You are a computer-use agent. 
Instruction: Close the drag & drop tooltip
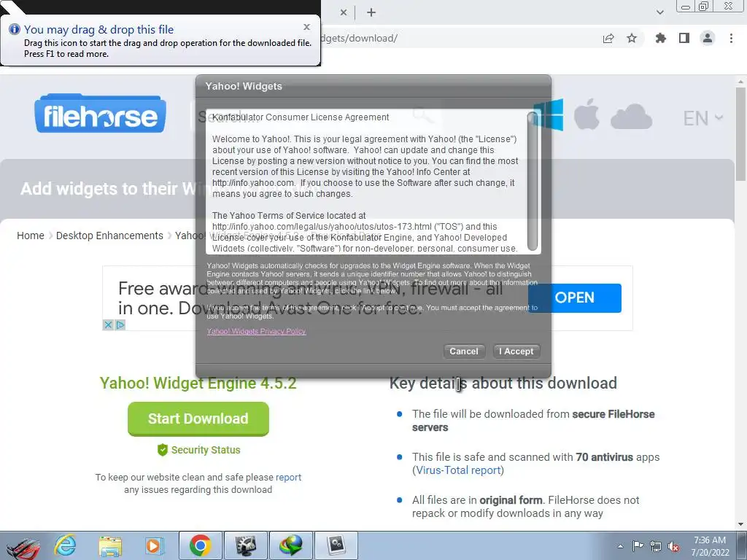coord(307,27)
